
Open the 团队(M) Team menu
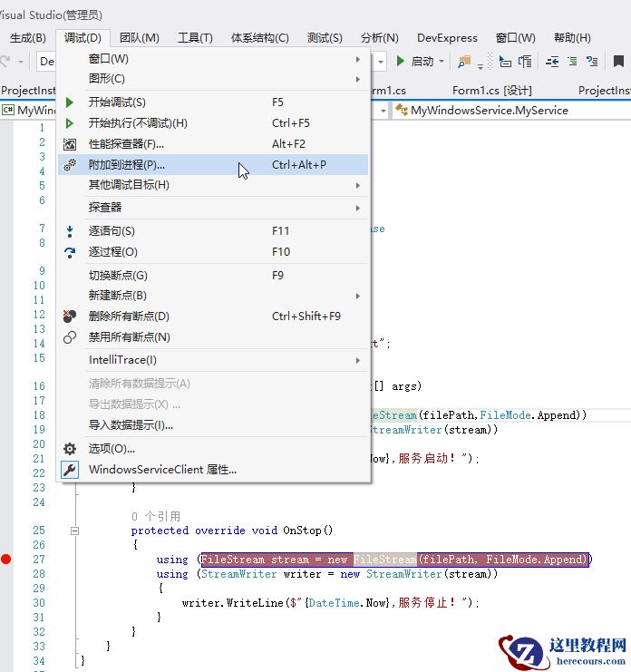tap(140, 38)
